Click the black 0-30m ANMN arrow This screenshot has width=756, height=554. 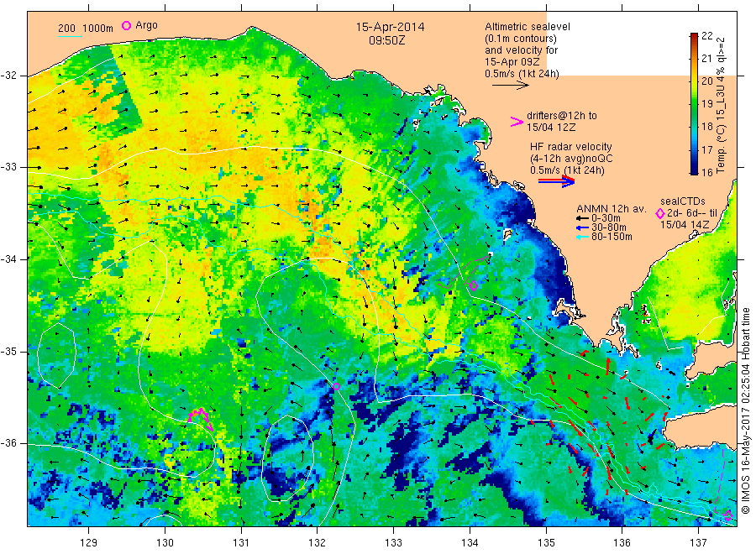[x=582, y=218]
